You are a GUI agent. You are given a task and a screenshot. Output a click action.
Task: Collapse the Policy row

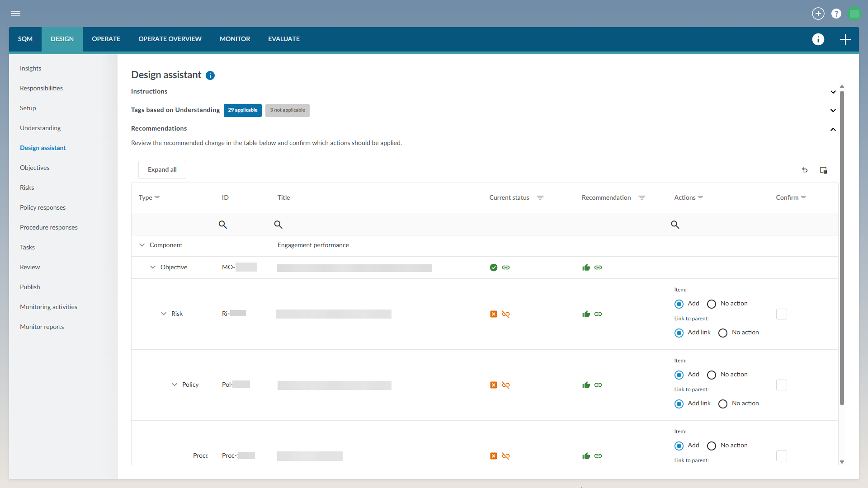[174, 385]
